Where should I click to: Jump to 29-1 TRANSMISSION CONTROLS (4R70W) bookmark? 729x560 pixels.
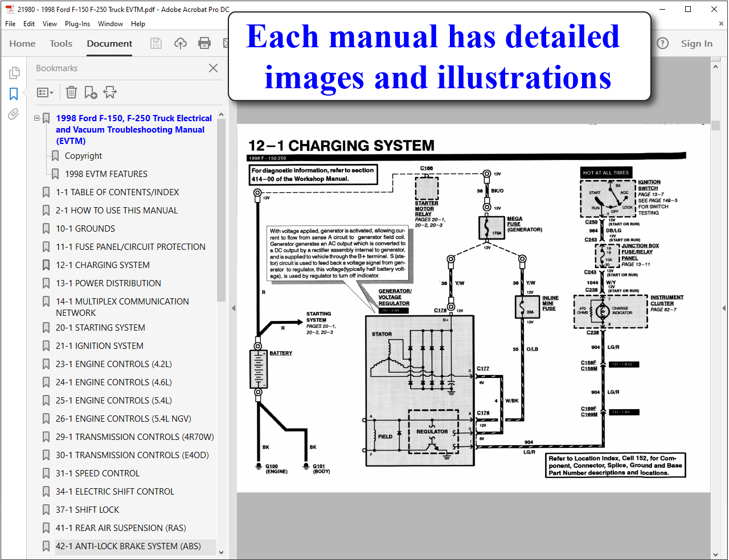click(x=135, y=437)
